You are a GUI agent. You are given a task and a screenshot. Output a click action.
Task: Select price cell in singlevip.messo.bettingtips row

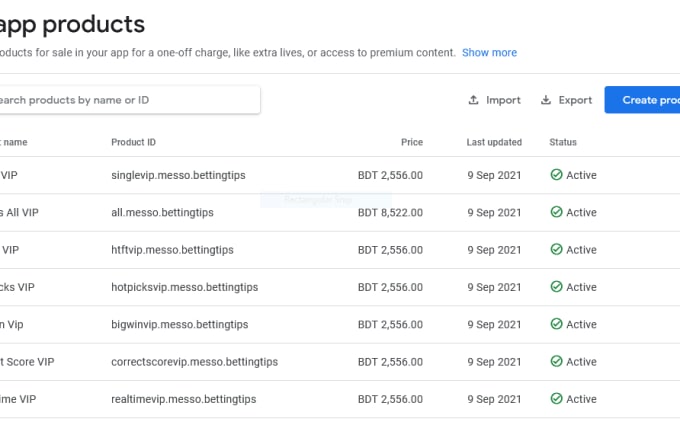click(x=390, y=175)
